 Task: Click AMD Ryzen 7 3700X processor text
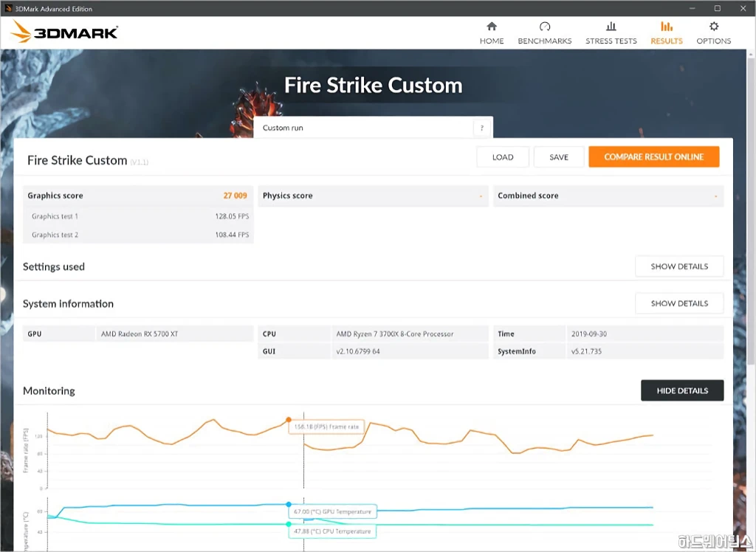(395, 334)
